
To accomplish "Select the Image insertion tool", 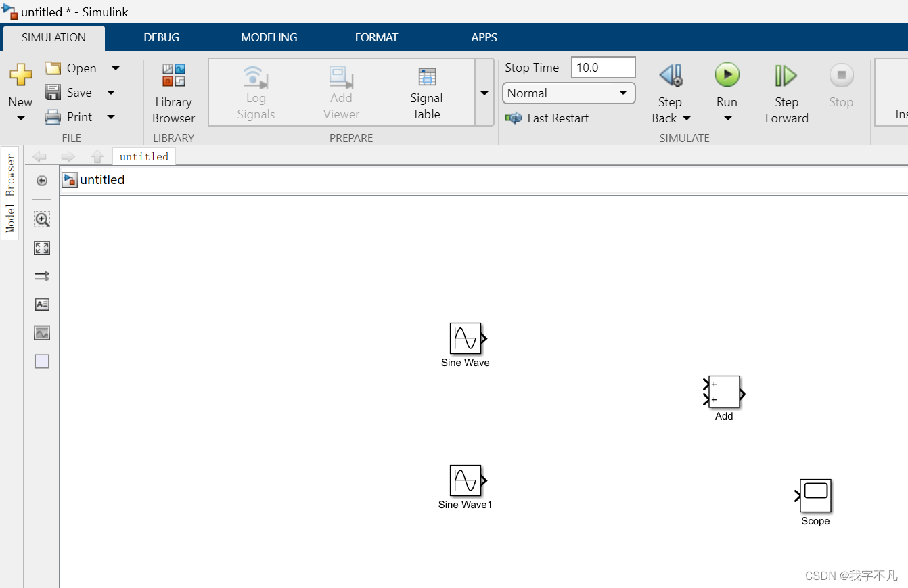I will [x=42, y=333].
